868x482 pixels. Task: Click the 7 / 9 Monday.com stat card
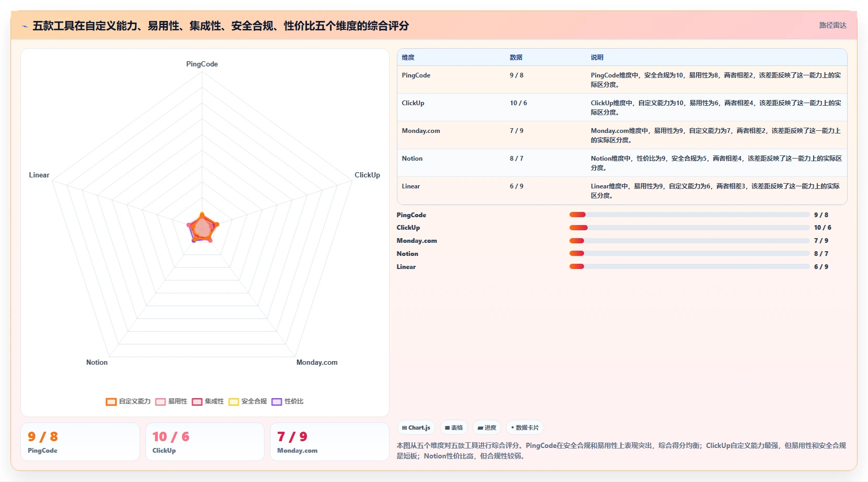click(329, 442)
